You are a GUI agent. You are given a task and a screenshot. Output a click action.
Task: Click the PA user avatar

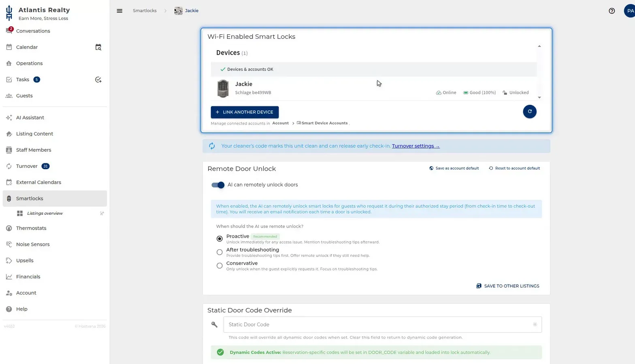630,11
